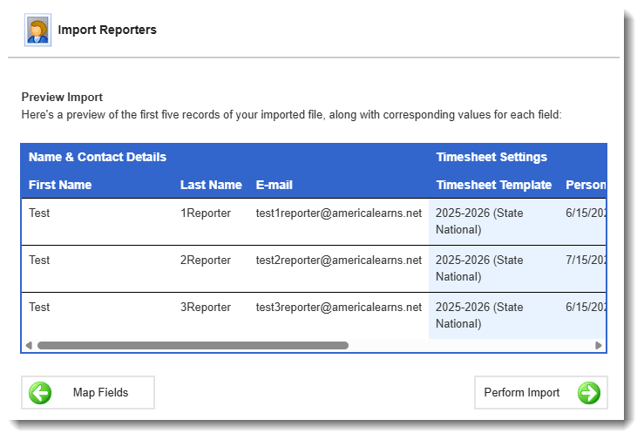Click the Import Reporters person icon

click(x=38, y=30)
